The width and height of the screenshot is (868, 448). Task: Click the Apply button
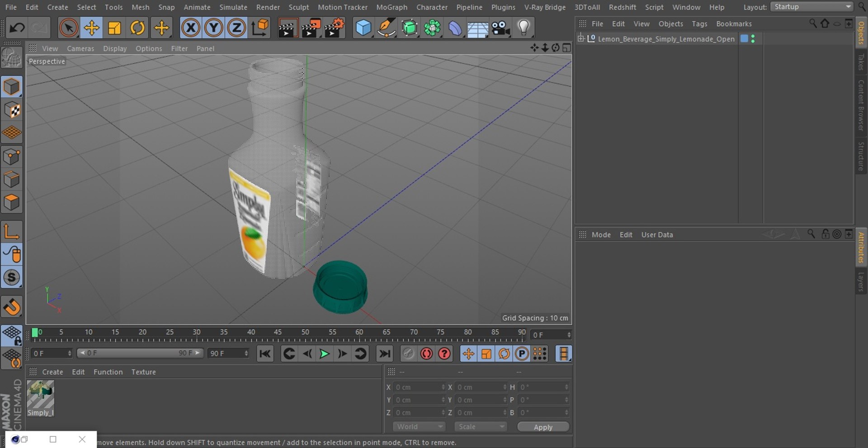(x=543, y=427)
